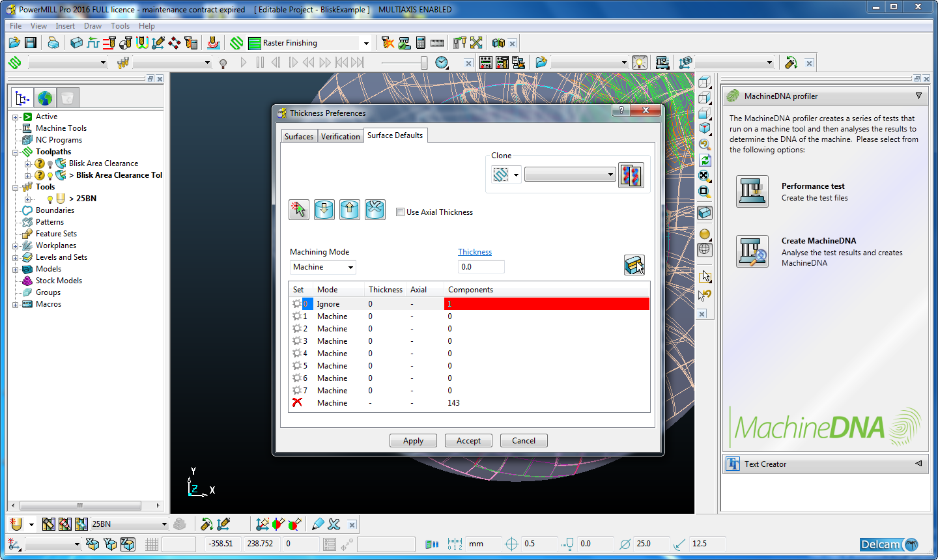The height and width of the screenshot is (560, 938).
Task: Open the Insert menu
Action: pos(65,26)
